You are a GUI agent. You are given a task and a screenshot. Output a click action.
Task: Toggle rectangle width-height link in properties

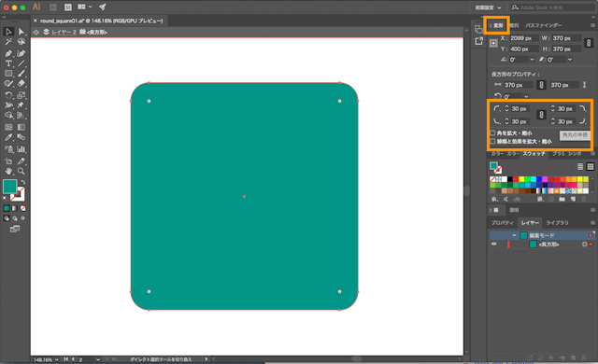tap(541, 85)
